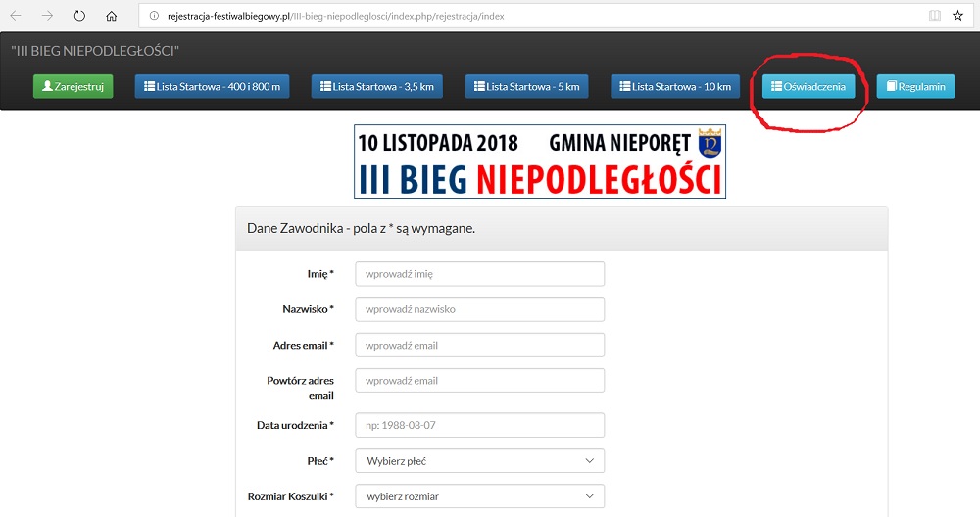Go to browser home page icon
The width and height of the screenshot is (980, 517).
coord(111,16)
